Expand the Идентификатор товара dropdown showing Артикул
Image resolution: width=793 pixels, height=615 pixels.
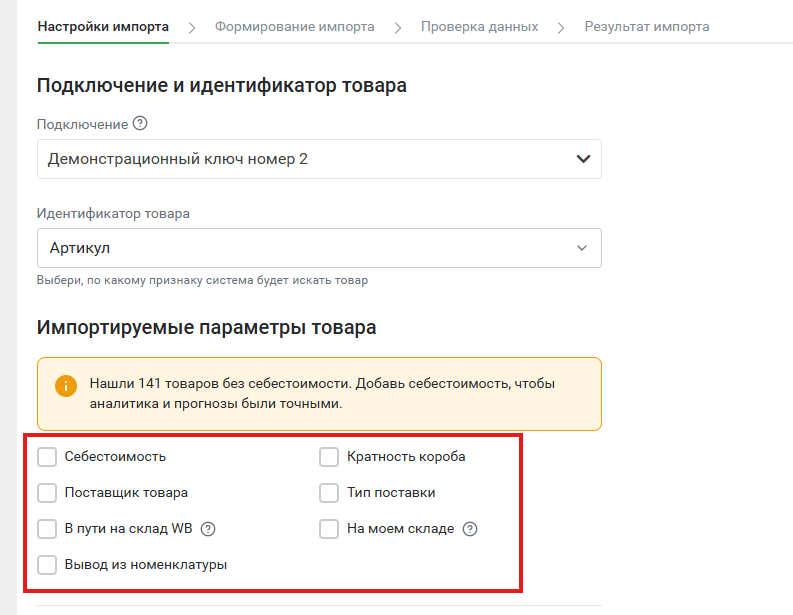319,248
